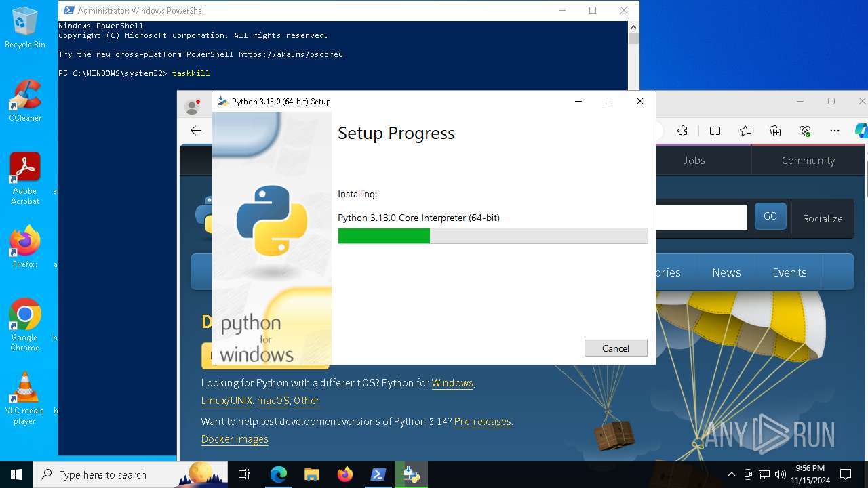
Task: Show hidden system tray icons
Action: tap(731, 474)
